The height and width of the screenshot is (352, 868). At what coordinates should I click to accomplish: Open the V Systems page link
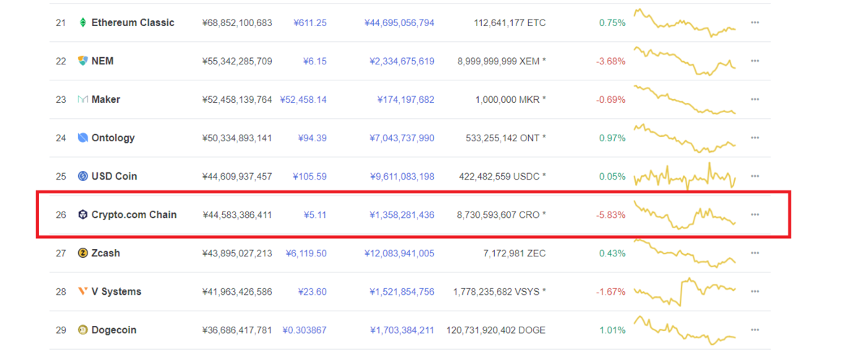coord(116,291)
